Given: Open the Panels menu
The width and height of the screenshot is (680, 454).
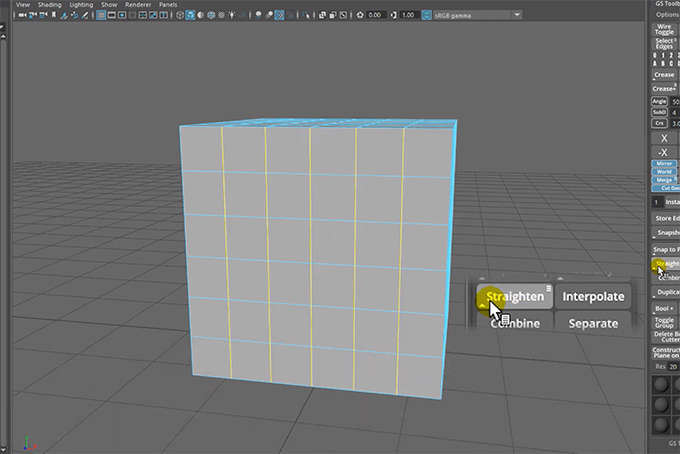Looking at the screenshot, I should click(x=168, y=4).
